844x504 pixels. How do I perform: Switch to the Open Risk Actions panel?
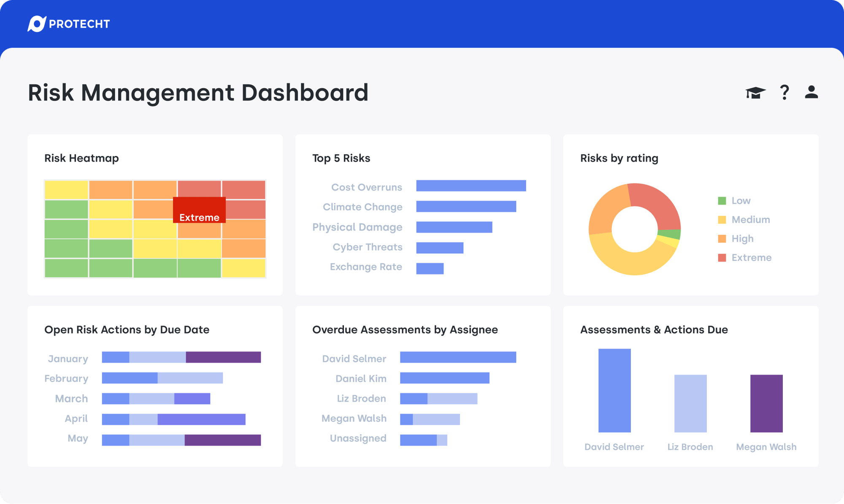tap(127, 329)
